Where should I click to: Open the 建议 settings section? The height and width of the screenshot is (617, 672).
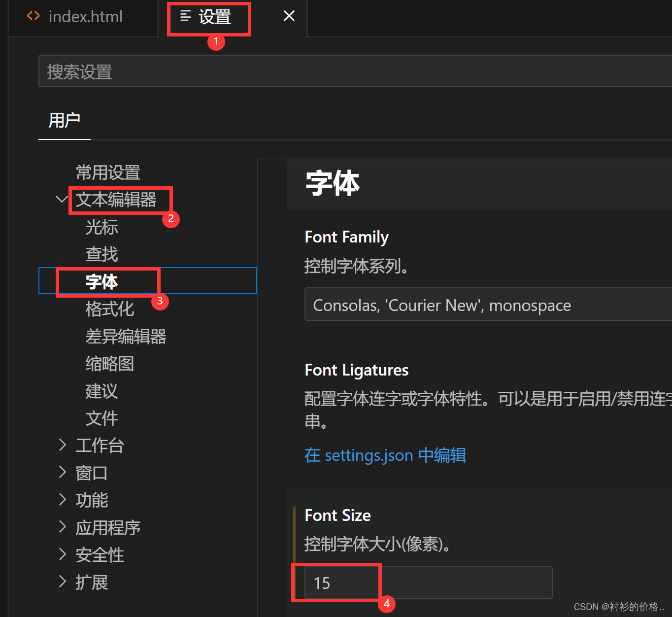[101, 391]
